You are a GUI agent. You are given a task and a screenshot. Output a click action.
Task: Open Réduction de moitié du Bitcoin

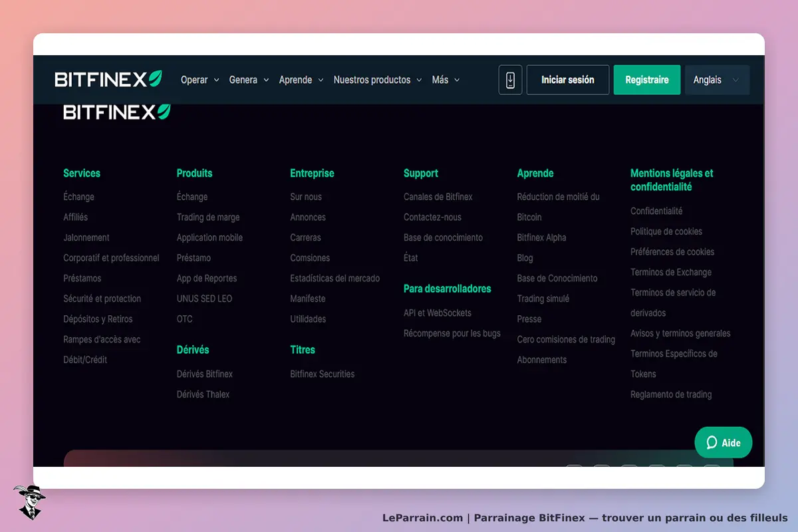pyautogui.click(x=559, y=207)
